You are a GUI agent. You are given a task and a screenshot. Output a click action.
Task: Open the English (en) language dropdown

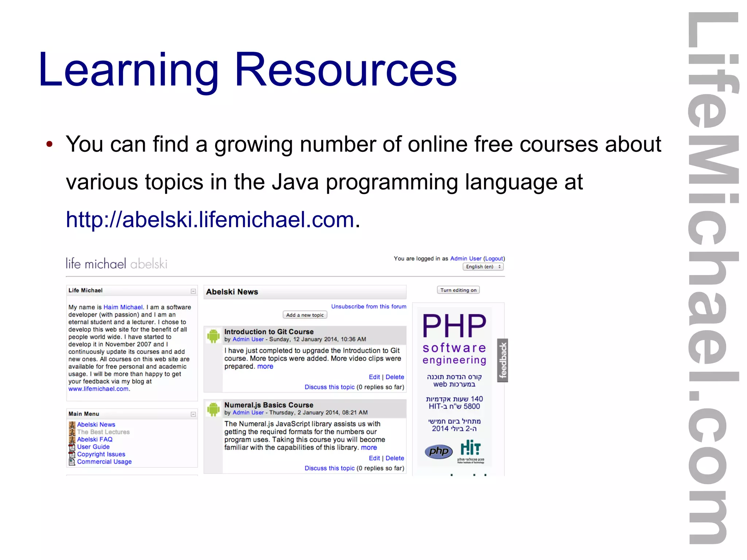tap(483, 267)
